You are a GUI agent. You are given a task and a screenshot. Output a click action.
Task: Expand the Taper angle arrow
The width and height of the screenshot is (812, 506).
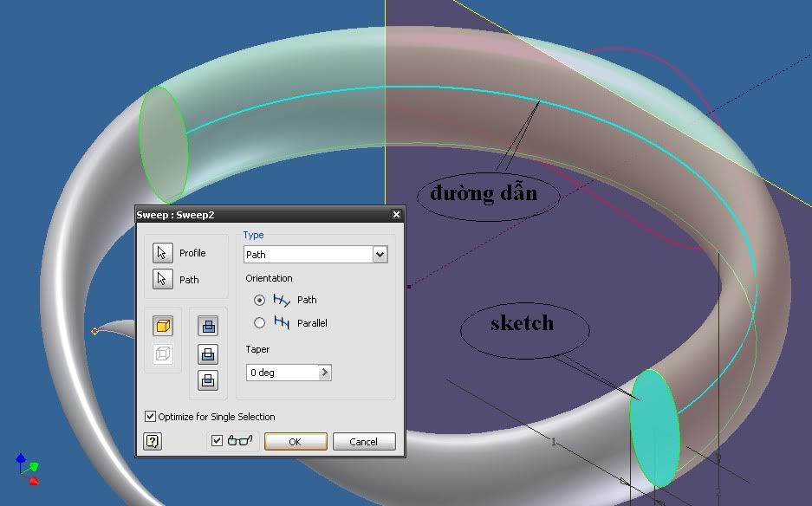pos(325,373)
